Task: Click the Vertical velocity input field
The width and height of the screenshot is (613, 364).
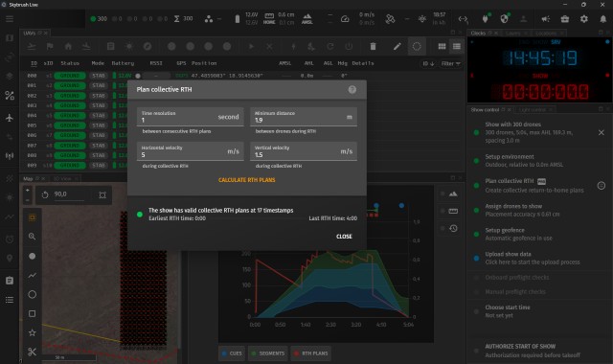Action: (304, 151)
